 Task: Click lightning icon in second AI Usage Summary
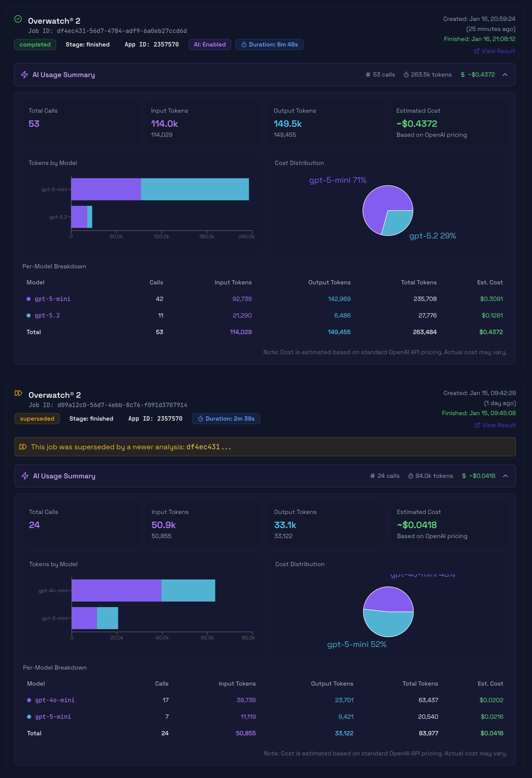click(x=25, y=476)
